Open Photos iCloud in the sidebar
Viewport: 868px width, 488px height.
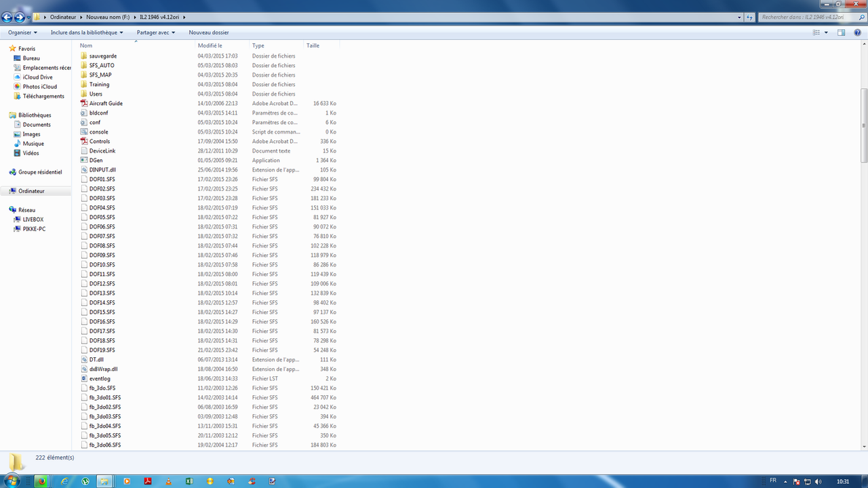pos(40,87)
